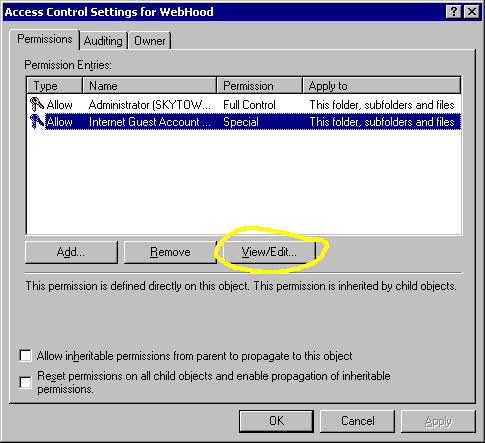This screenshot has height=443, width=485.
Task: Click the Permission column header
Action: click(260, 86)
